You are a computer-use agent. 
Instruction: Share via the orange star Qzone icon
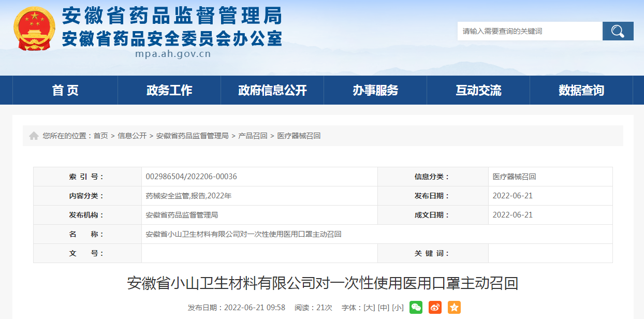pyautogui.click(x=454, y=308)
